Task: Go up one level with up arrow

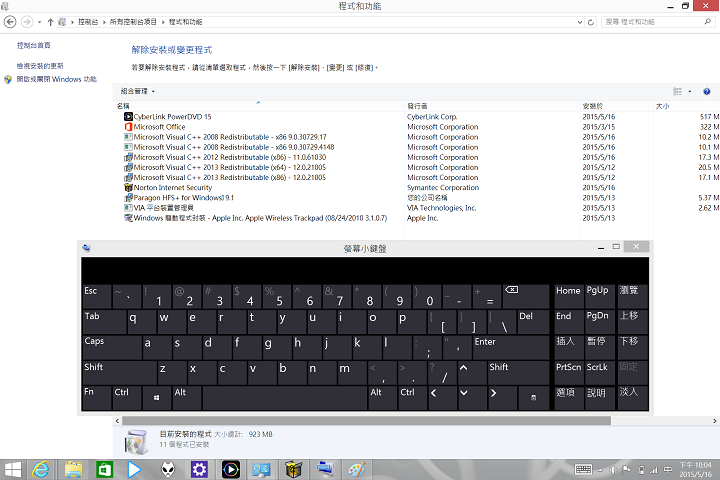Action: coord(51,22)
